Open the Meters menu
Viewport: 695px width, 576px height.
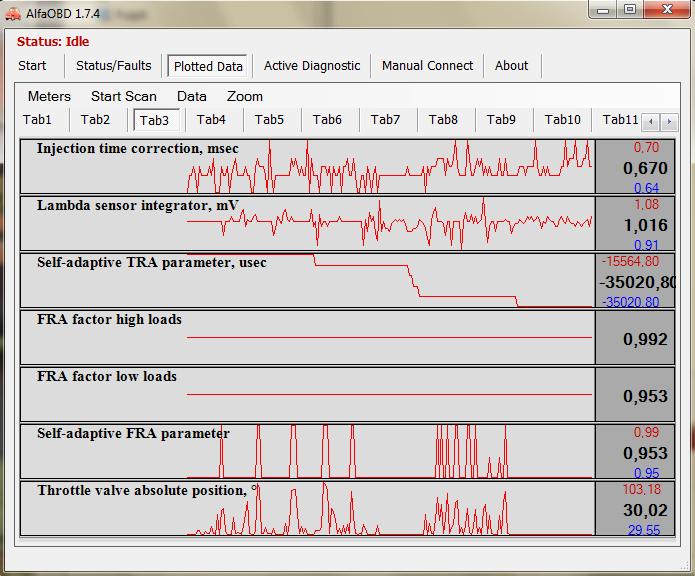[x=49, y=97]
